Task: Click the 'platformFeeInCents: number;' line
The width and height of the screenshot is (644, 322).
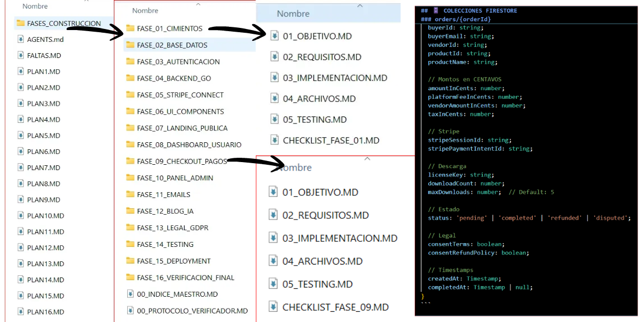Action: (475, 97)
